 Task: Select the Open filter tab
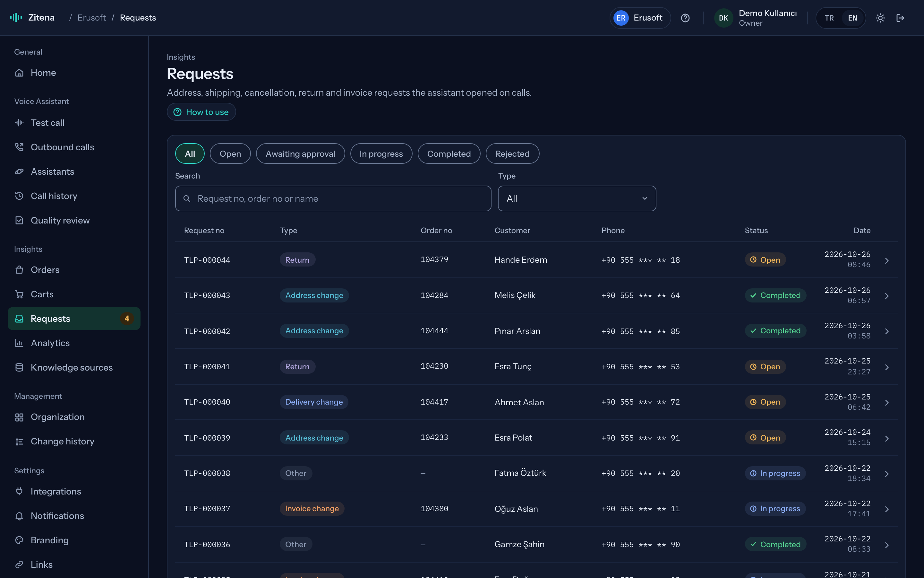tap(230, 154)
